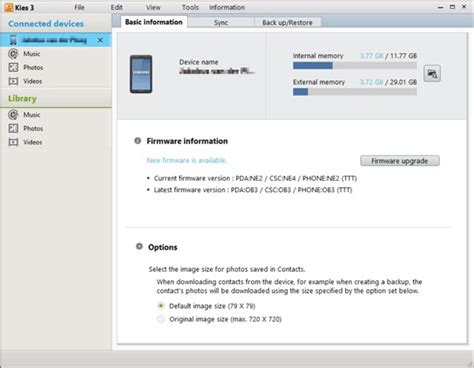Switch to the Sync tab

tap(221, 22)
